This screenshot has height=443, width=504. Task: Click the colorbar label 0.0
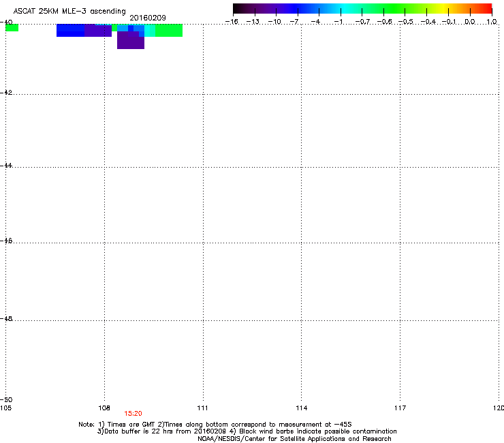[x=470, y=22]
